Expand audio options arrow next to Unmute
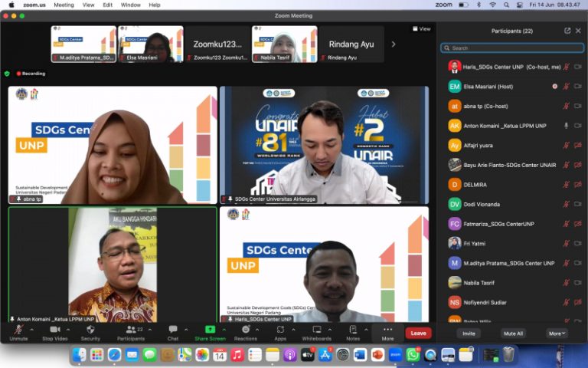Screen dimensions: 588x368 tap(31, 330)
